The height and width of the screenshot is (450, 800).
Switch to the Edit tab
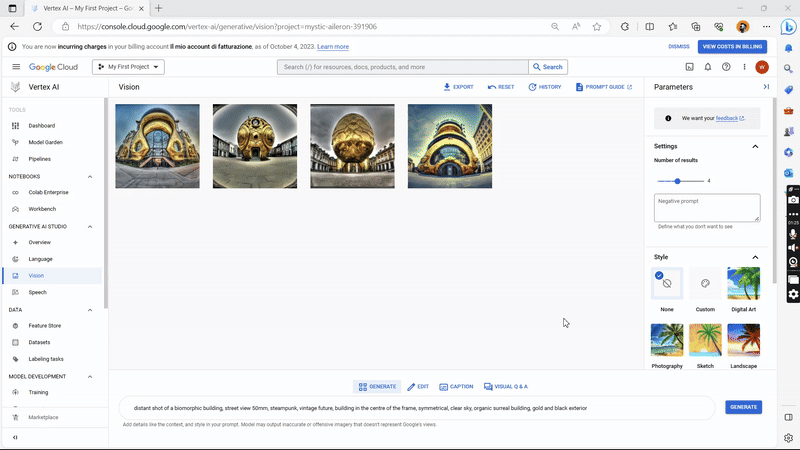click(418, 386)
